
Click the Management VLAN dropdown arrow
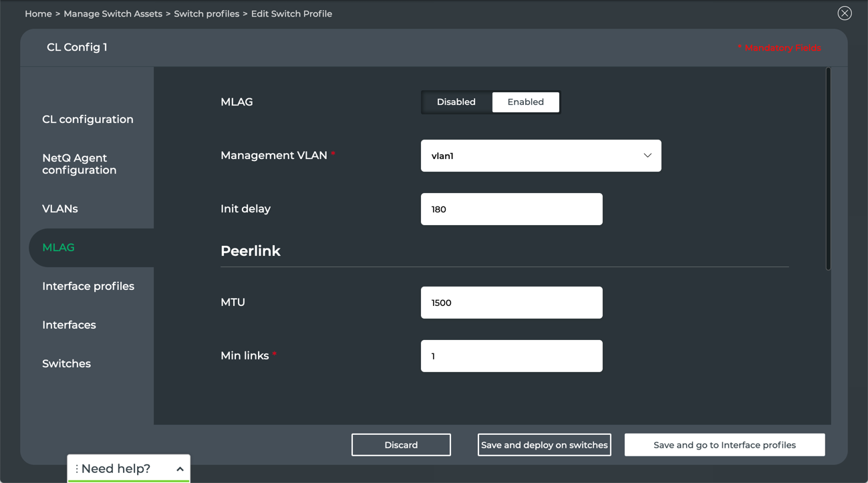coord(647,156)
